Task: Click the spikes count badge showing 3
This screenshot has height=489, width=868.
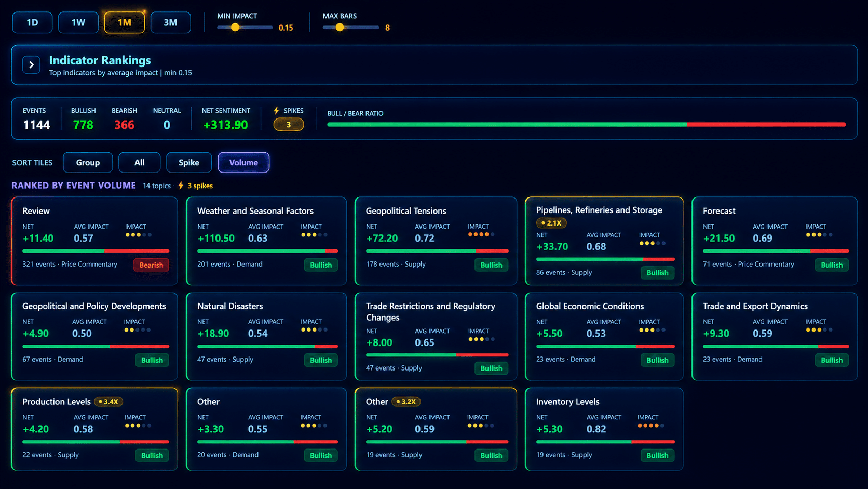Action: (x=289, y=125)
